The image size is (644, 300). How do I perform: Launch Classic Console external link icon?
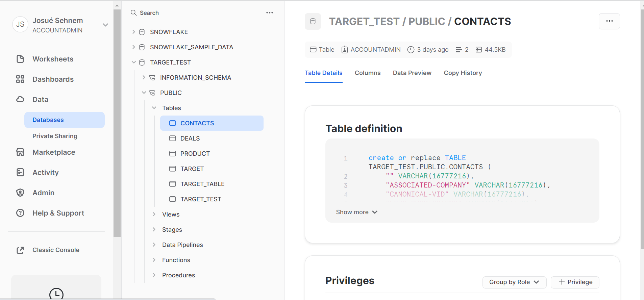click(x=20, y=250)
